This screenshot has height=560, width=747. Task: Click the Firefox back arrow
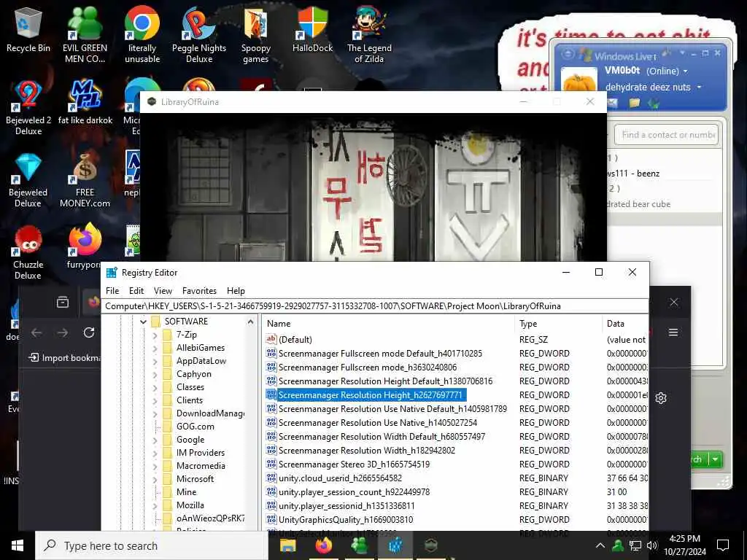pos(36,332)
